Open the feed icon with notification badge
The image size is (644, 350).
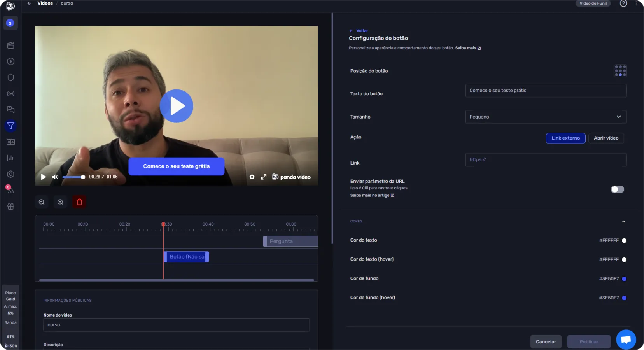click(10, 189)
